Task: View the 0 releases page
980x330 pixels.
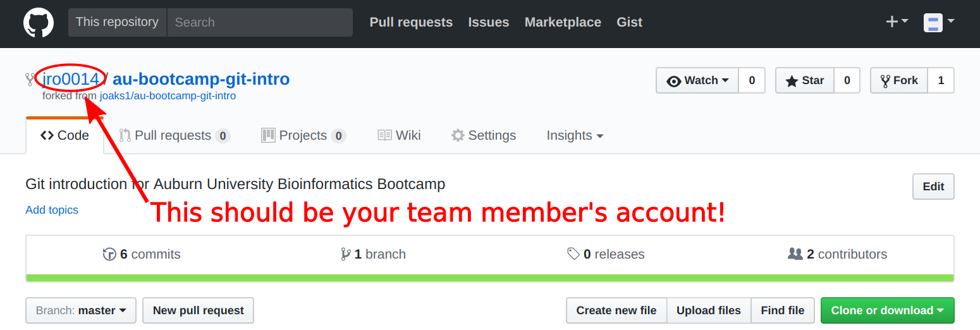Action: coord(606,254)
